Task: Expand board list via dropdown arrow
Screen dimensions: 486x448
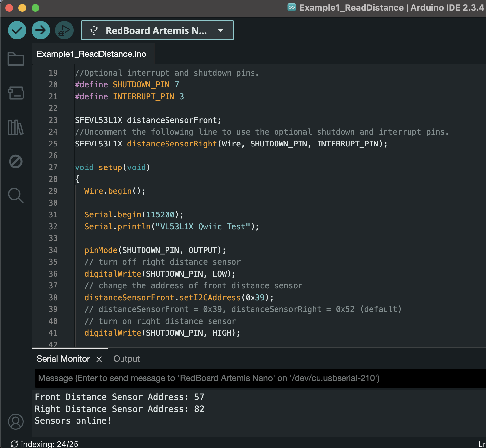Action: [x=221, y=30]
